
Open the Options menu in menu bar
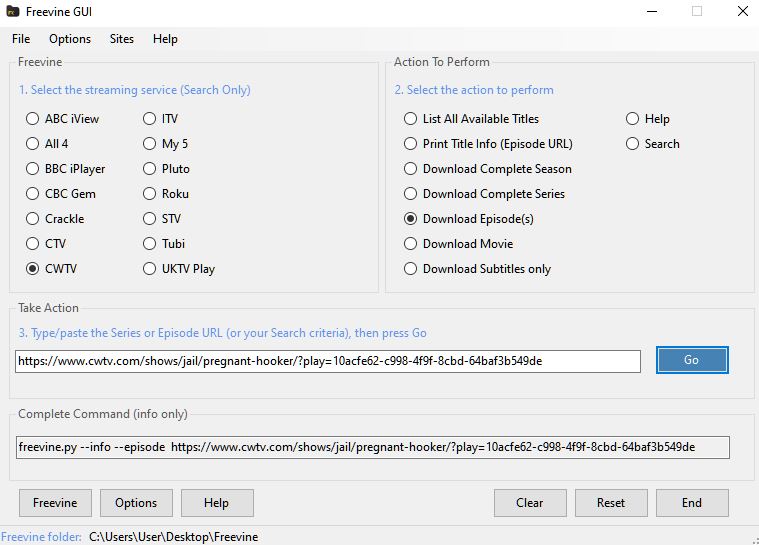[x=70, y=39]
